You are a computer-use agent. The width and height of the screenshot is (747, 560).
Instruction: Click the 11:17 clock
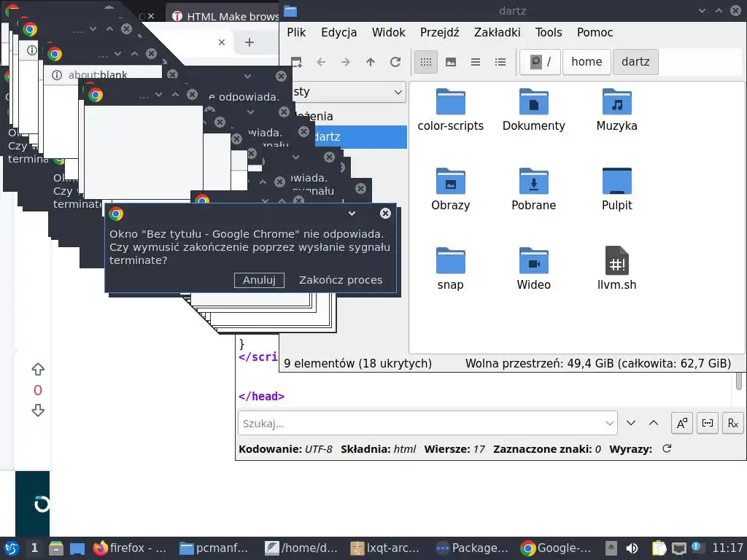727,548
